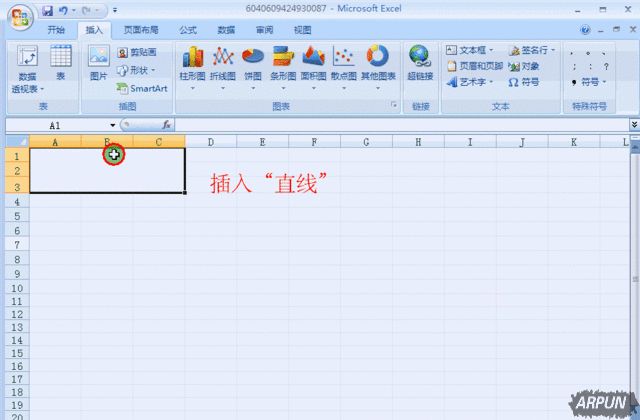Select column K header

click(x=574, y=142)
